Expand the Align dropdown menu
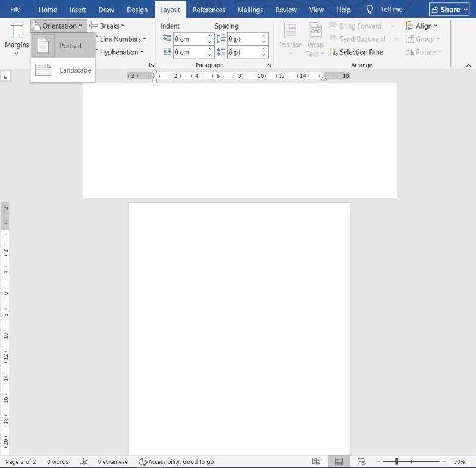 (422, 26)
